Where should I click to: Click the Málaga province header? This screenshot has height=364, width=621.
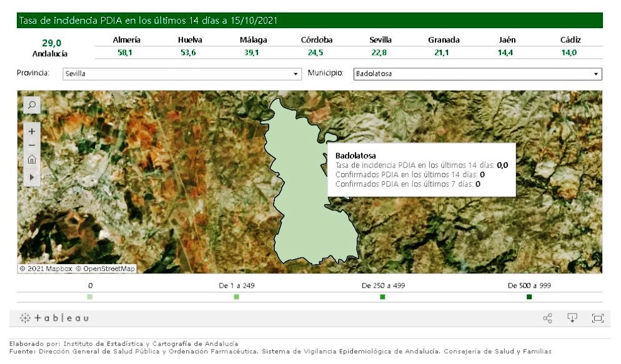pyautogui.click(x=253, y=40)
